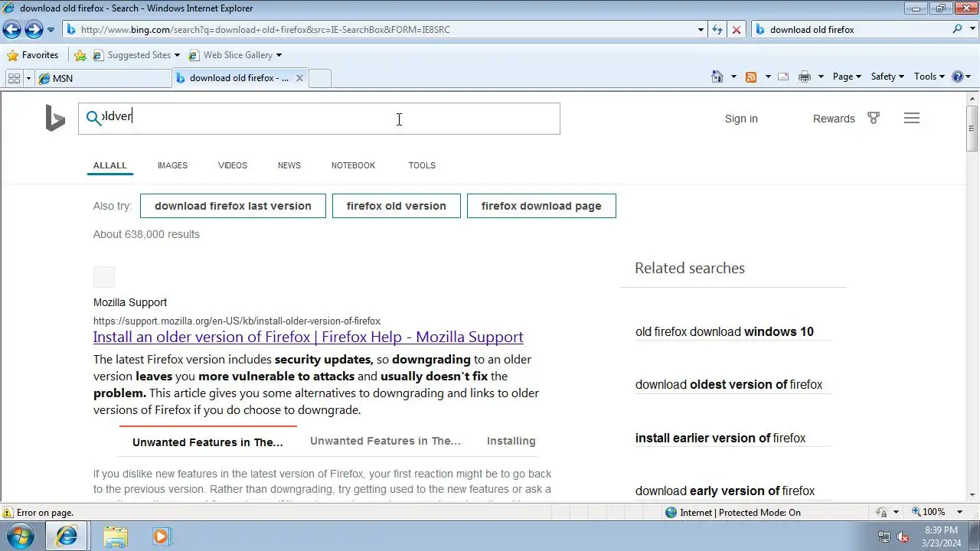980x551 pixels.
Task: Click related search 'install earlier version of firefox'
Action: (x=720, y=438)
